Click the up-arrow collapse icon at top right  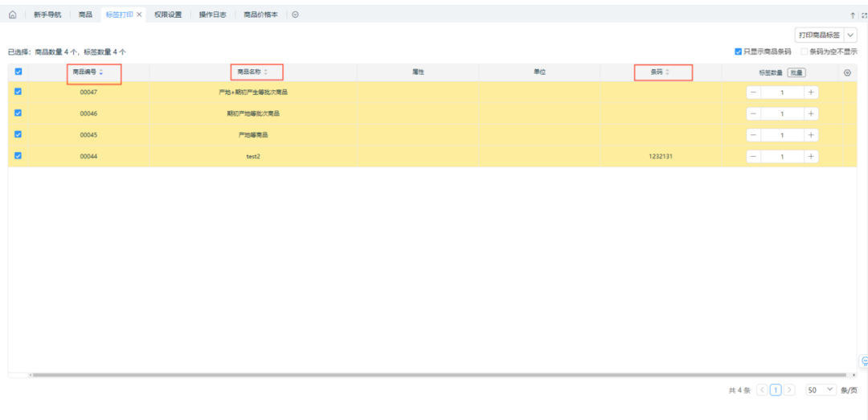pyautogui.click(x=853, y=15)
